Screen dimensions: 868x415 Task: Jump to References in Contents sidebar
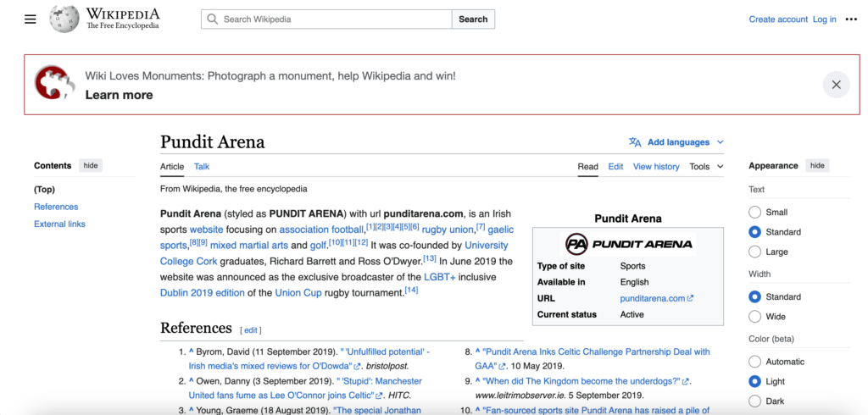pos(56,207)
